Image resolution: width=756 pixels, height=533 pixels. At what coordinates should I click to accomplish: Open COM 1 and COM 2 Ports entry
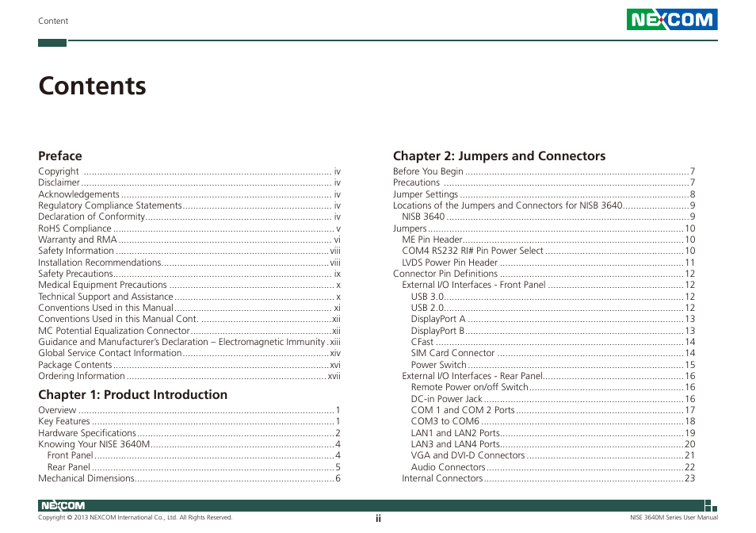(553, 410)
